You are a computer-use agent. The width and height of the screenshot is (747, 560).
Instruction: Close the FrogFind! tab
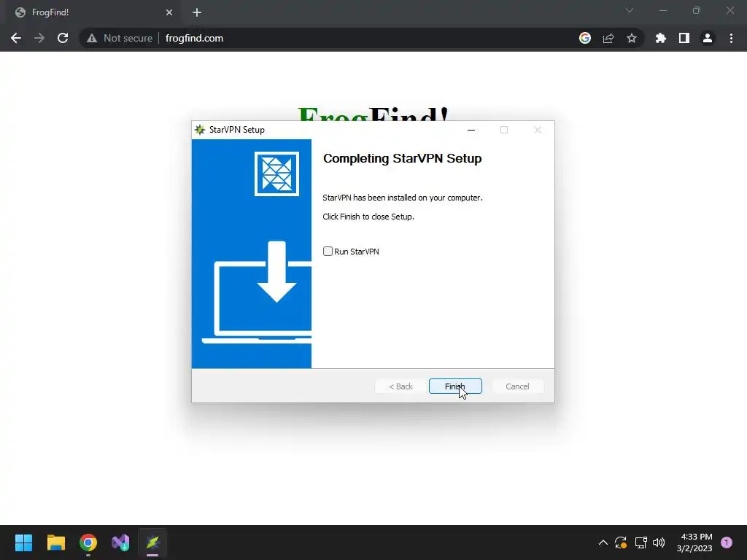(x=169, y=12)
